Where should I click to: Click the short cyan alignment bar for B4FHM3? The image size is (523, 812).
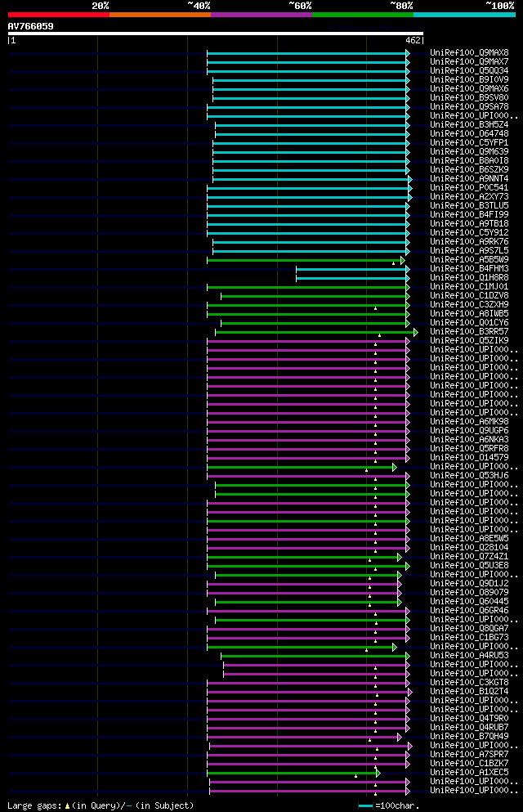pyautogui.click(x=353, y=269)
